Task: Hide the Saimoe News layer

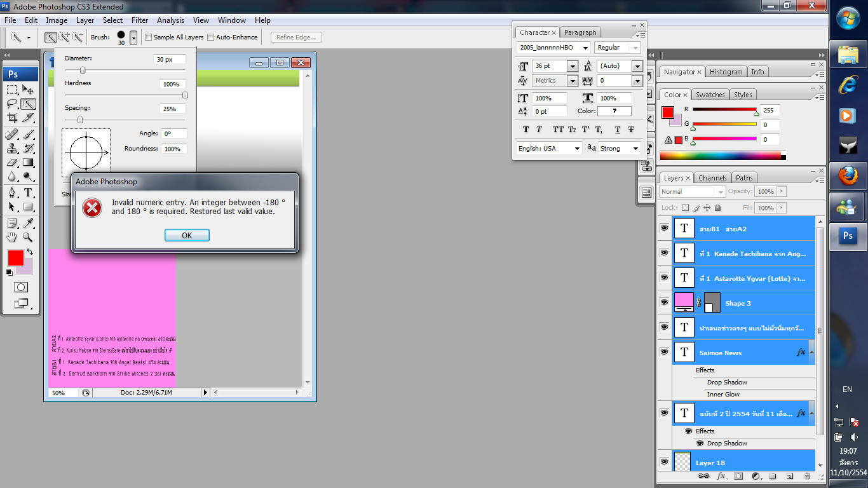Action: [x=664, y=352]
